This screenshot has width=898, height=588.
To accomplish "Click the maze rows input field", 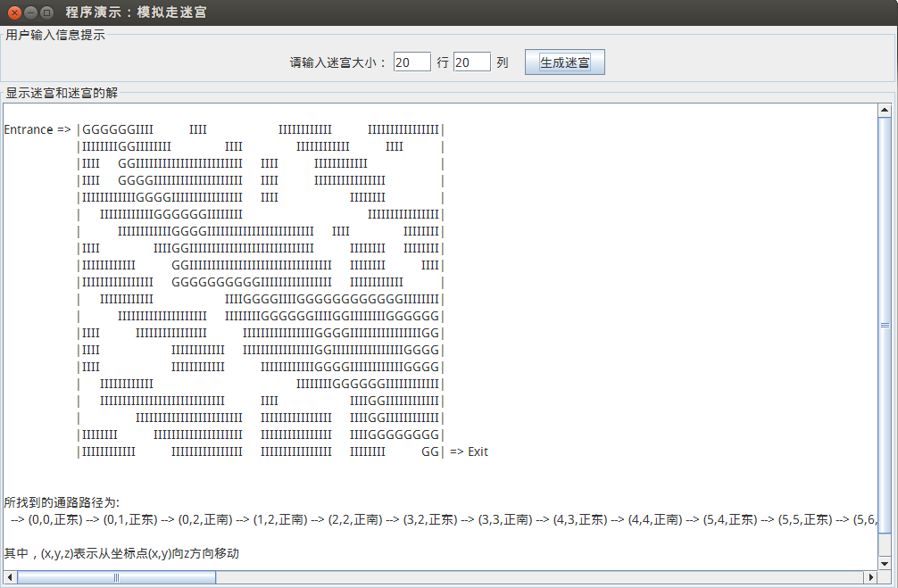I will (412, 62).
